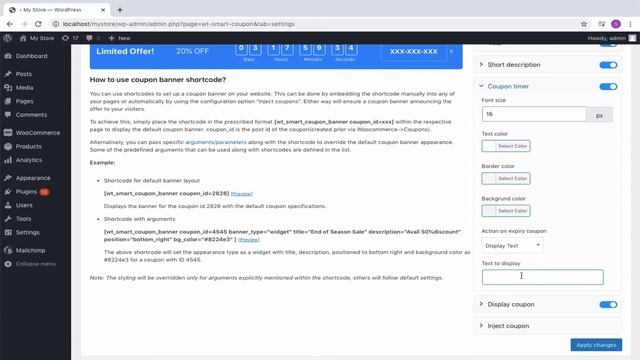Click the Tools wrench icon in the sidebar
This screenshot has width=640, height=360.
coord(8,219)
